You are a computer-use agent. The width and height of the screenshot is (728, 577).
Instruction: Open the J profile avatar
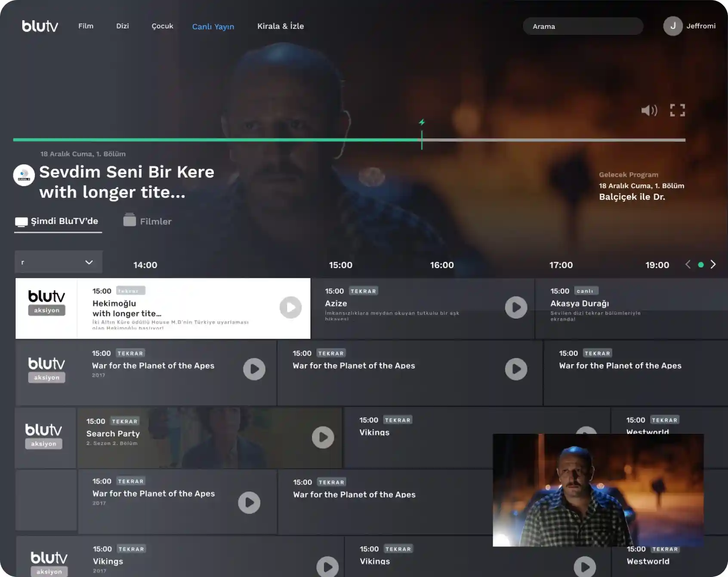tap(672, 26)
